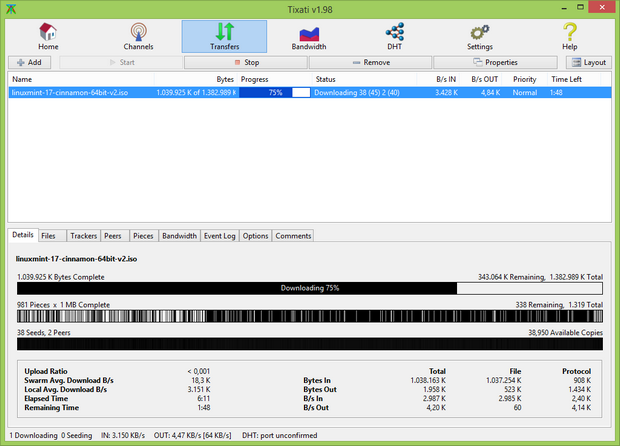Click 'IN: 3.150 KB/s' in status bar
This screenshot has width=620, height=446.
click(x=123, y=435)
